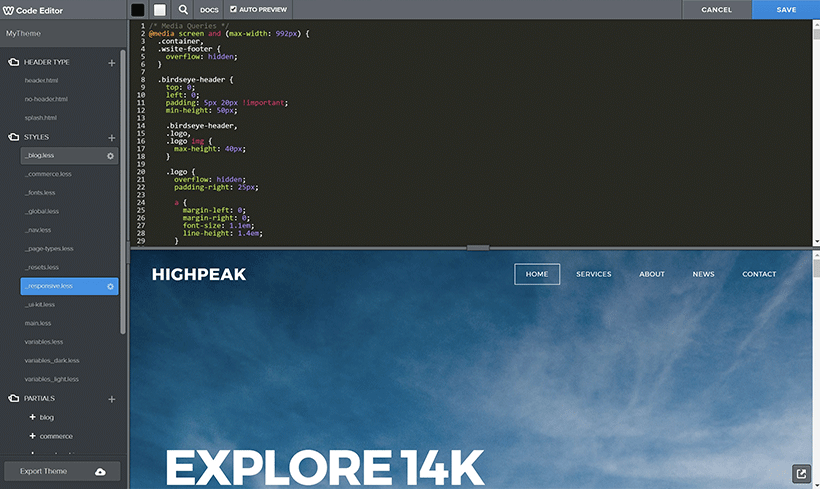This screenshot has height=489, width=820.
Task: Select _responsive.less file
Action: [x=70, y=286]
